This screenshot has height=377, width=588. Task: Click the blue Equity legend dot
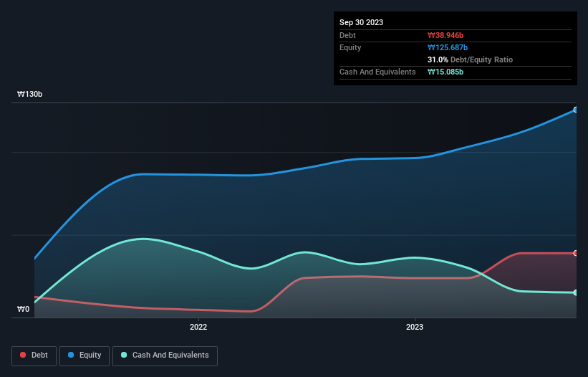click(x=71, y=355)
